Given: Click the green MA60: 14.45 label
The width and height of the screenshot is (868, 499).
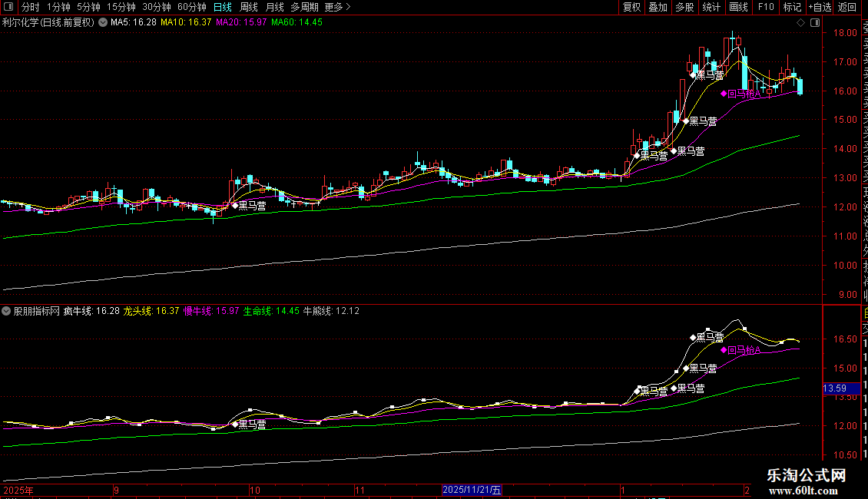Looking at the screenshot, I should pos(297,23).
